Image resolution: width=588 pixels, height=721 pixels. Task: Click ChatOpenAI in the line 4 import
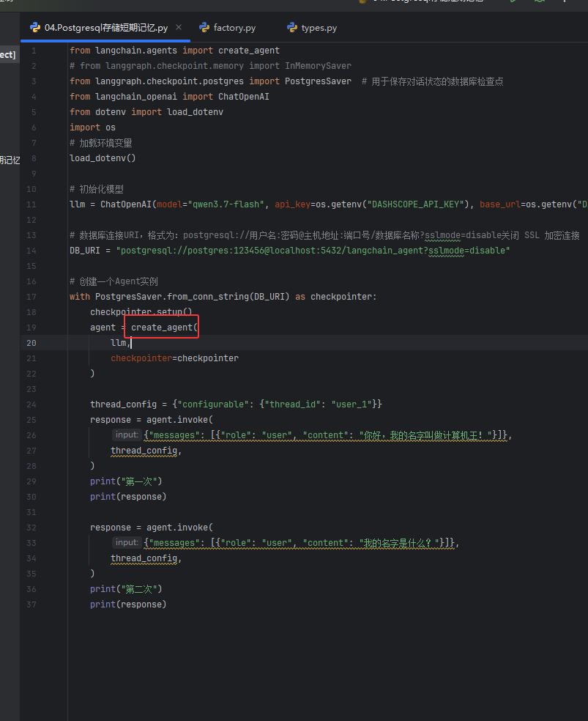point(243,97)
